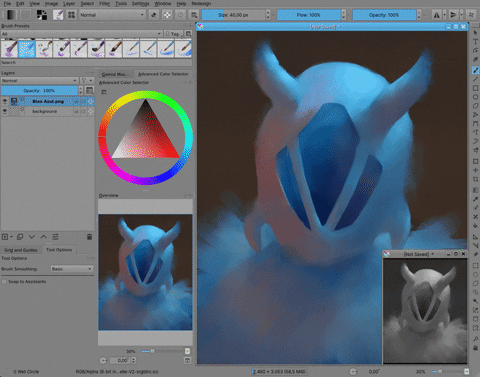Adjust the layer Opacity 100% slider

pyautogui.click(x=39, y=90)
